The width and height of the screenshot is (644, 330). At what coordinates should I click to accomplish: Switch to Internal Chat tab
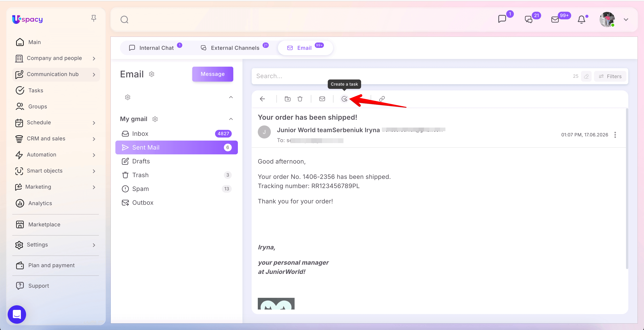(x=155, y=48)
